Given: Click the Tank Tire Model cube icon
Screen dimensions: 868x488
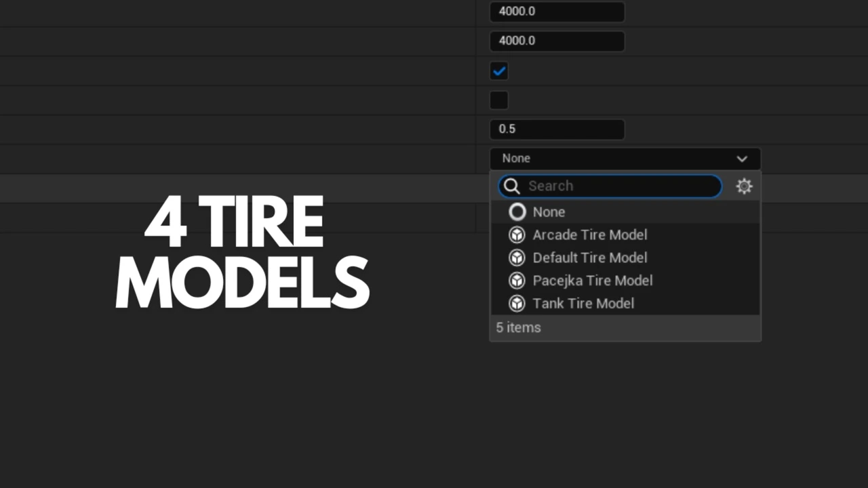Looking at the screenshot, I should tap(517, 304).
